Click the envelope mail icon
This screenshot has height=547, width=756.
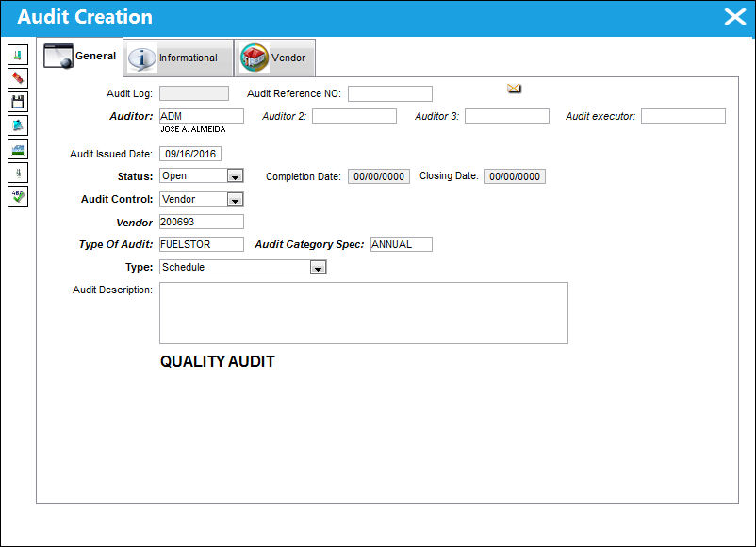coord(514,89)
